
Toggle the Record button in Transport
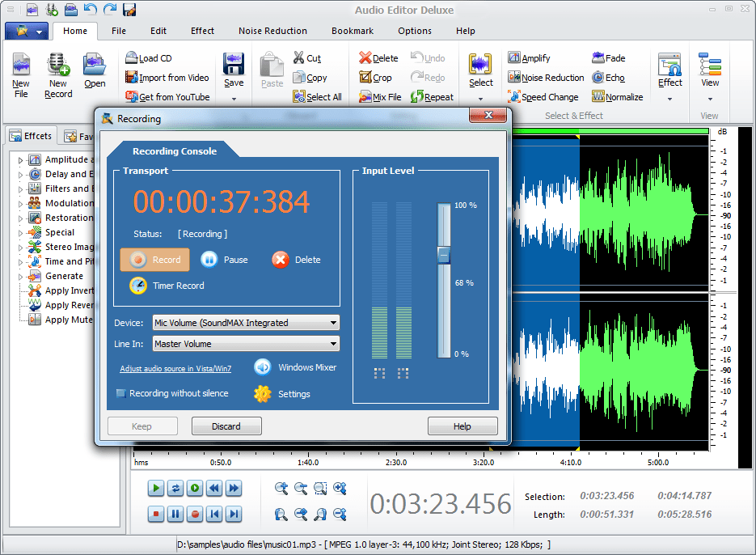click(155, 260)
